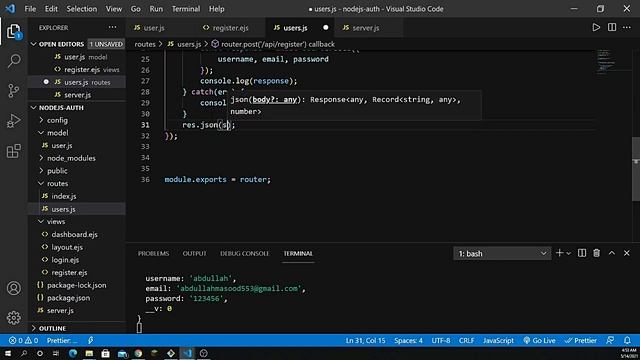The height and width of the screenshot is (360, 640).
Task: Open the Windows Start menu
Action: tap(7, 353)
